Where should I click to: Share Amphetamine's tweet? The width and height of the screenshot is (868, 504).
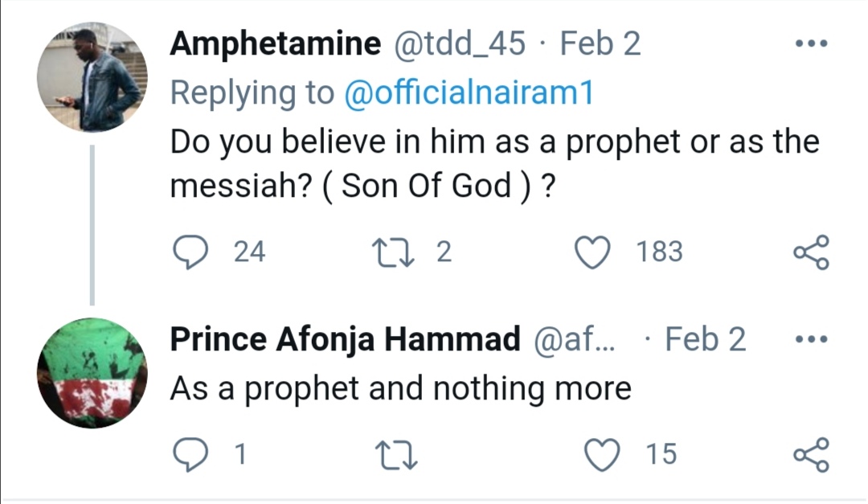pyautogui.click(x=810, y=252)
